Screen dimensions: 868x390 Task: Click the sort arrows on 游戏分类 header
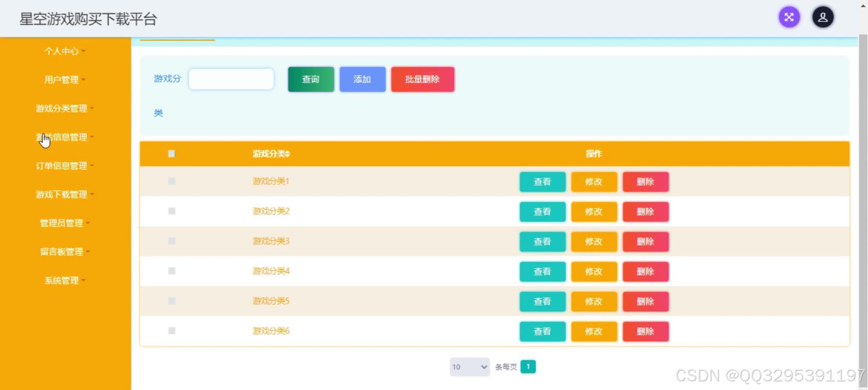[287, 154]
